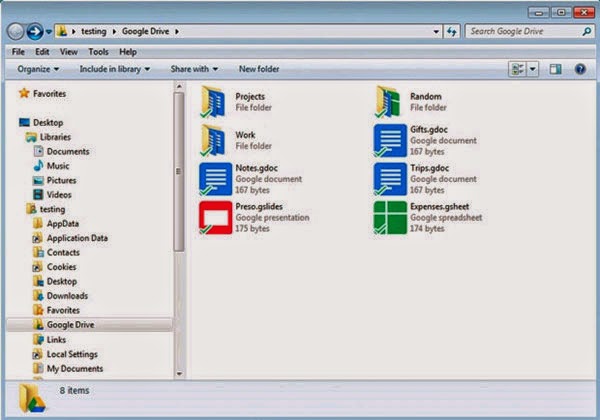The image size is (600, 420).
Task: Select the Preso.gslides presentation icon
Action: click(215, 218)
